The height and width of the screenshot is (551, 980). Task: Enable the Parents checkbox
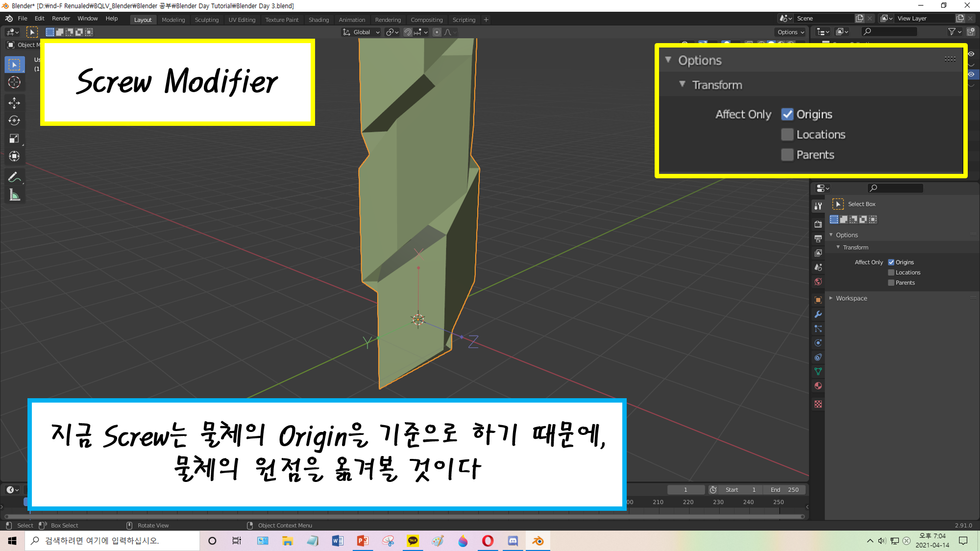891,283
